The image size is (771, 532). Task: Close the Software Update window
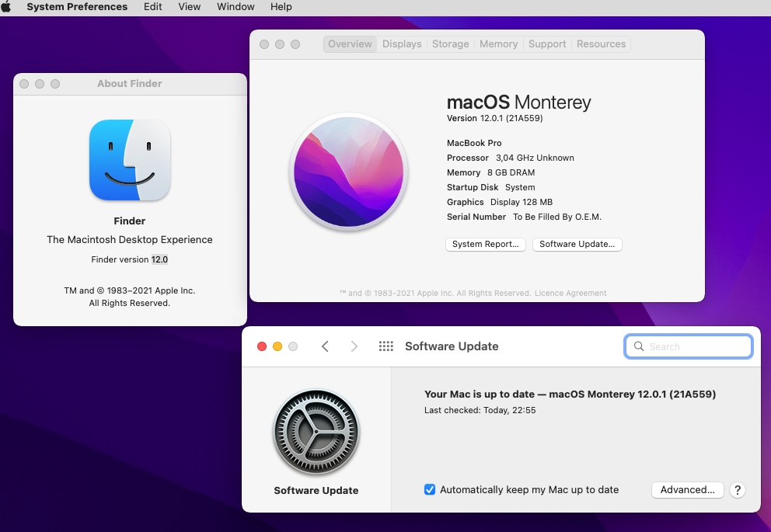(x=262, y=346)
